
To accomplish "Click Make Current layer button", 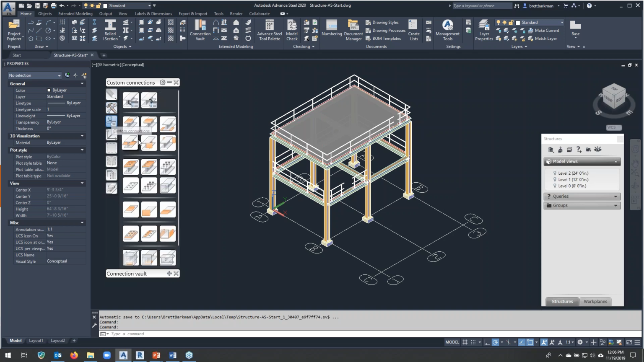I will (x=543, y=31).
